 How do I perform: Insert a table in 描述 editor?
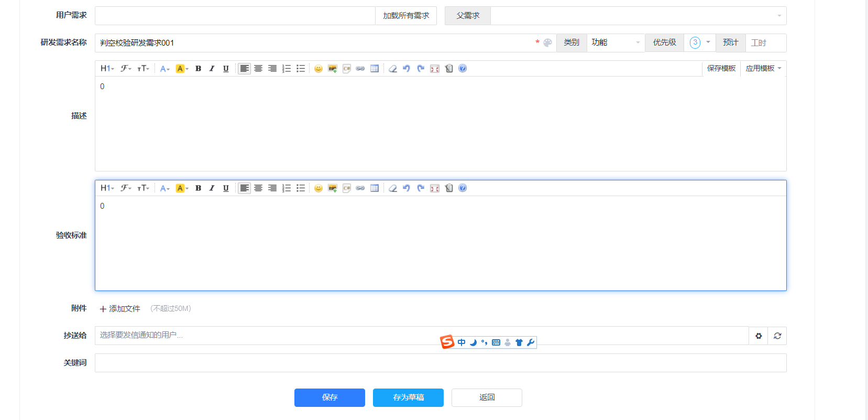[x=375, y=69]
